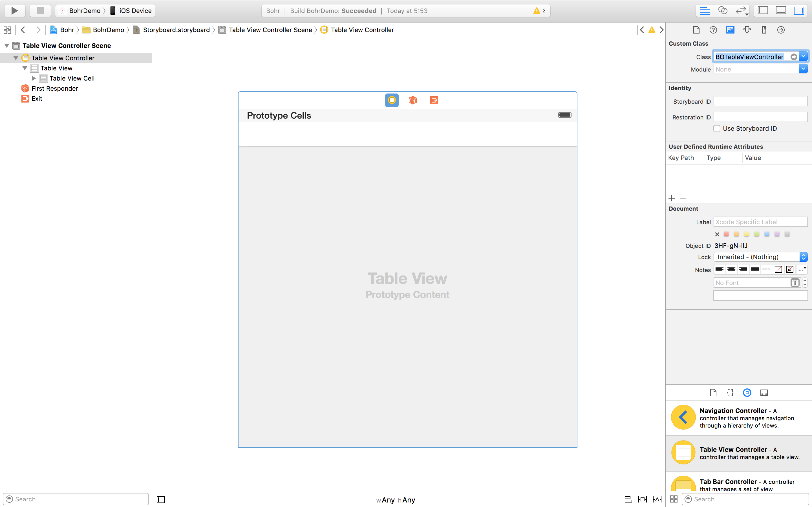Click the add runtime attribute plus button

coord(671,198)
